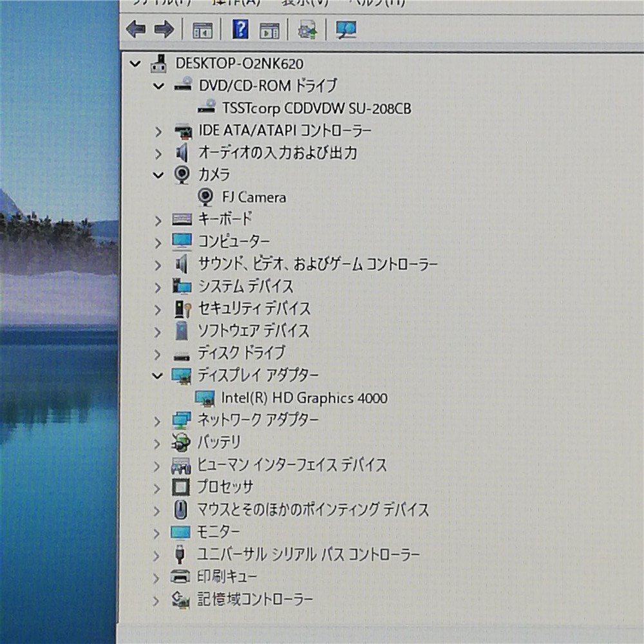This screenshot has height=644, width=644.
Task: Collapse the DVD/CD-ROM ドライブ category
Action: click(x=158, y=84)
